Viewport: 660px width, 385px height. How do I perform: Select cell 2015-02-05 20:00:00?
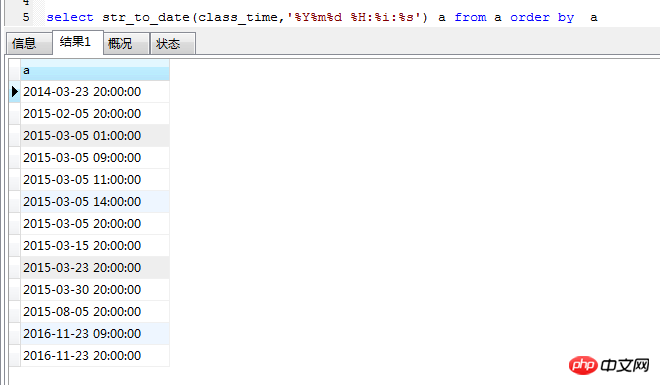click(95, 114)
